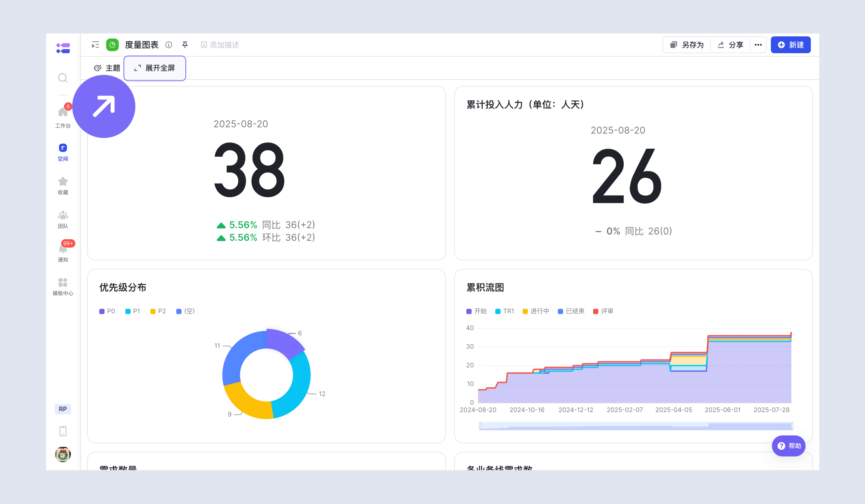The image size is (865, 504).
Task: Open the 收藏 favorites section
Action: 63,186
